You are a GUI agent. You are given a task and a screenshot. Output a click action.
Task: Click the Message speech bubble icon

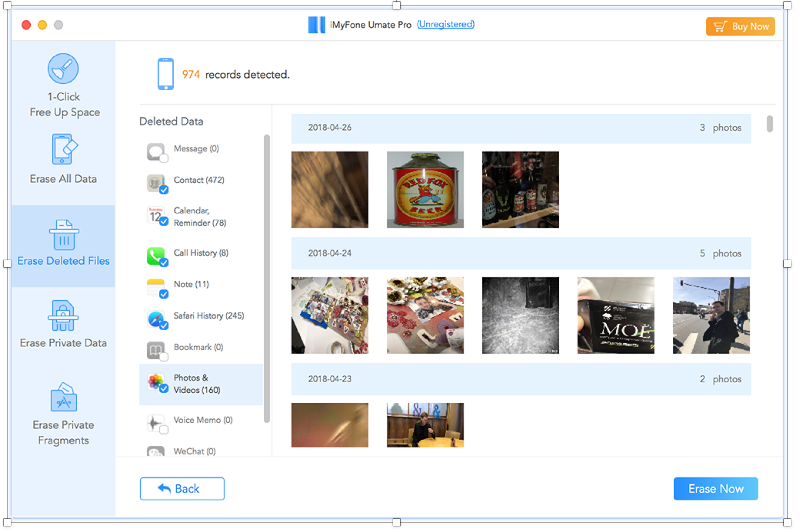point(156,151)
